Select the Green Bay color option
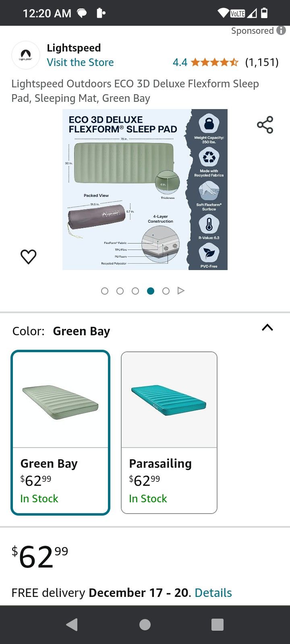 coord(60,433)
